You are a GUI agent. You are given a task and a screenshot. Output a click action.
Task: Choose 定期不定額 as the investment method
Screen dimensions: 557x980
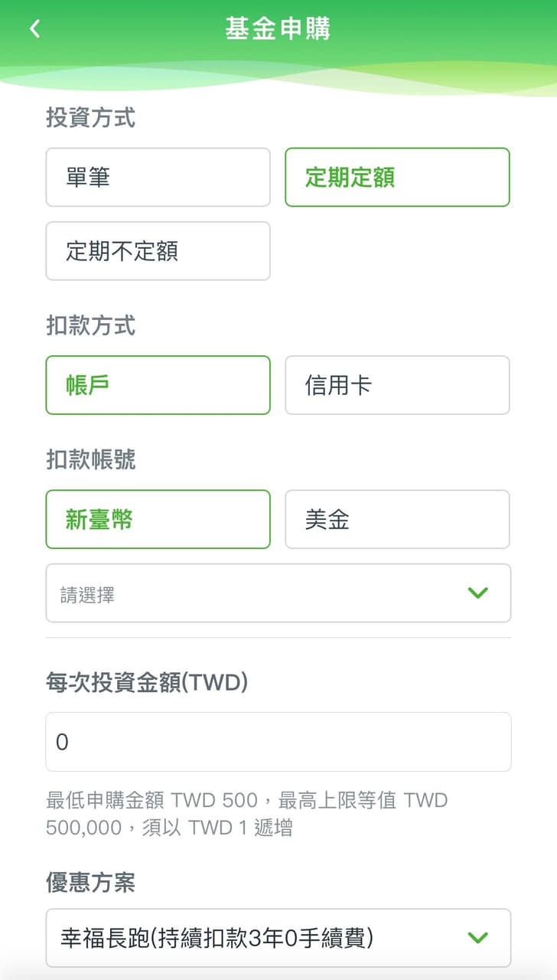[x=158, y=251]
